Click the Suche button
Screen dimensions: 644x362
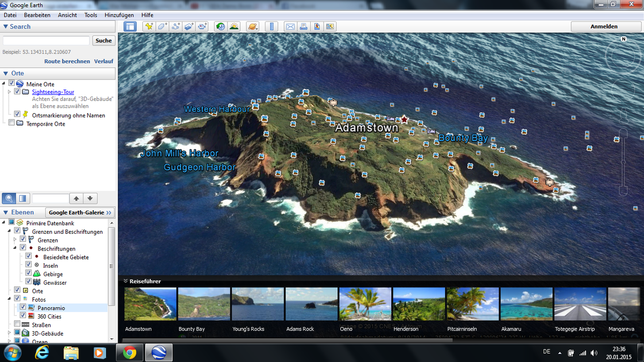[104, 40]
